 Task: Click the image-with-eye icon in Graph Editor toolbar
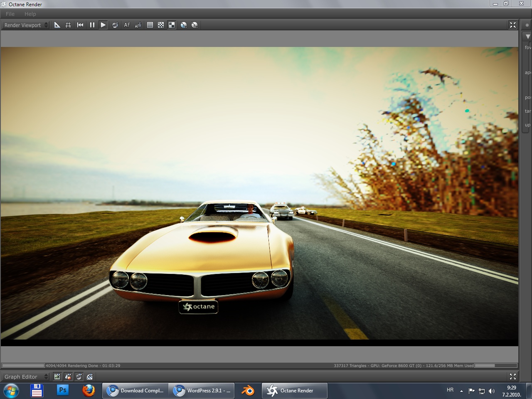[x=57, y=377]
